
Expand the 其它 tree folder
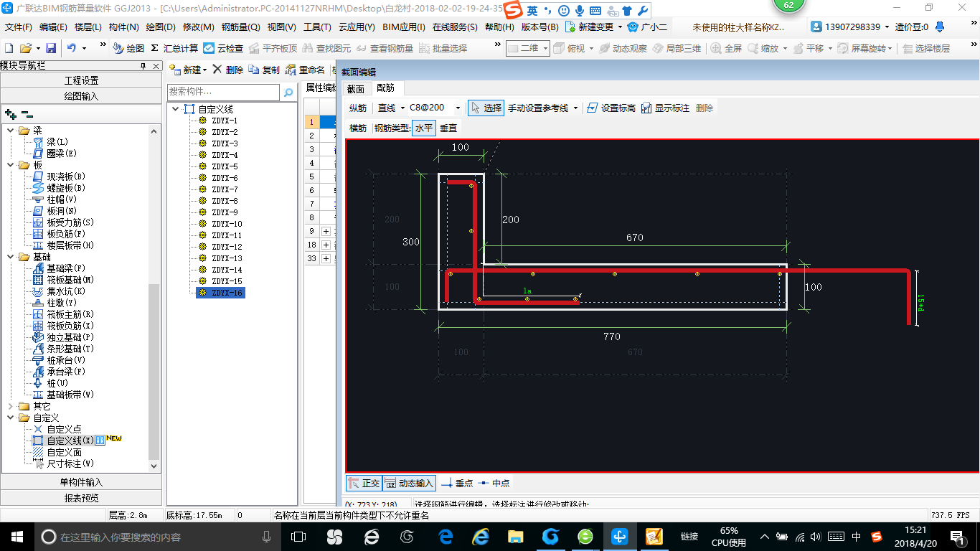click(11, 406)
